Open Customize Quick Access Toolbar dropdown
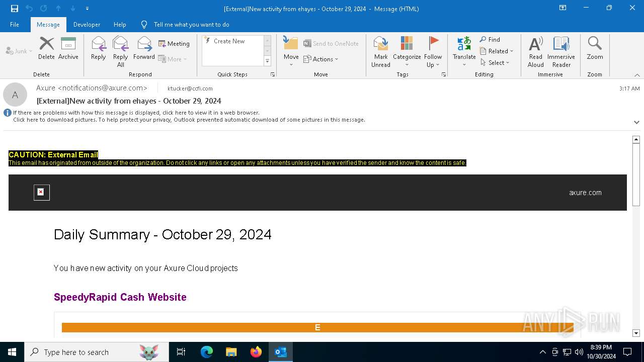This screenshot has width=644, height=362. 87,9
